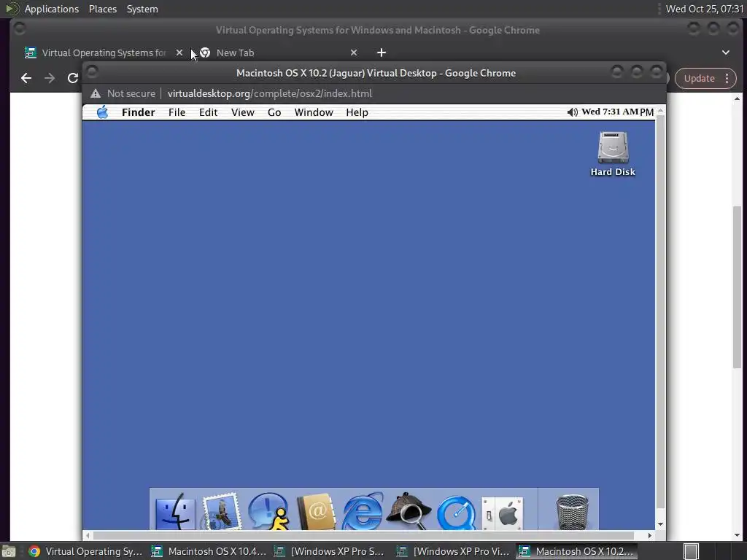Screen dimensions: 747x560
Task: Reload the page in background Chrome window
Action: click(73, 78)
